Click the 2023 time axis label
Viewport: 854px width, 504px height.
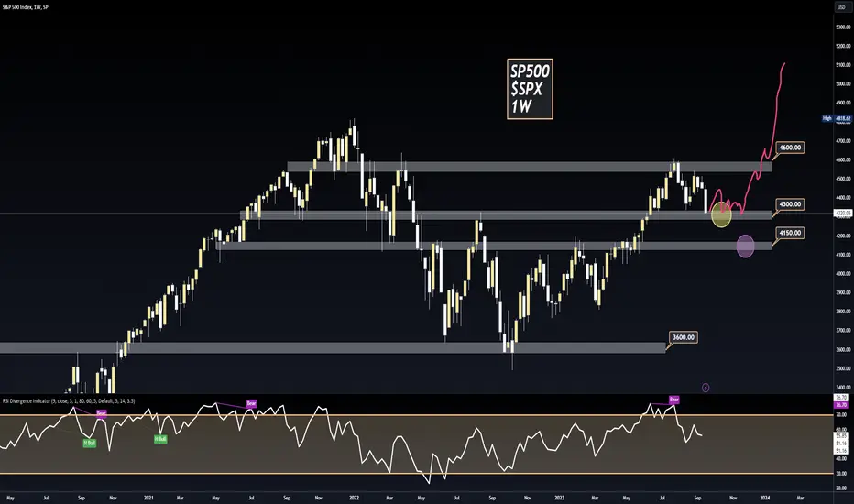point(559,498)
